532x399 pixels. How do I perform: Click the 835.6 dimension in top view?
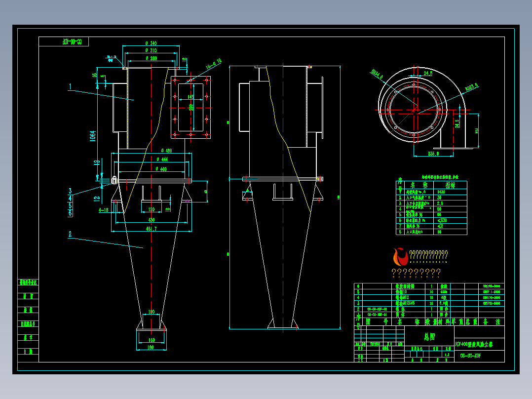[x=433, y=154]
